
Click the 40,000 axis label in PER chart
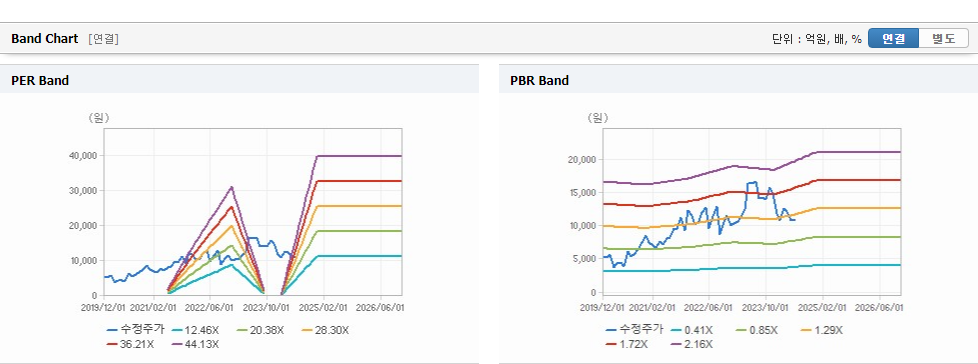[x=82, y=155]
